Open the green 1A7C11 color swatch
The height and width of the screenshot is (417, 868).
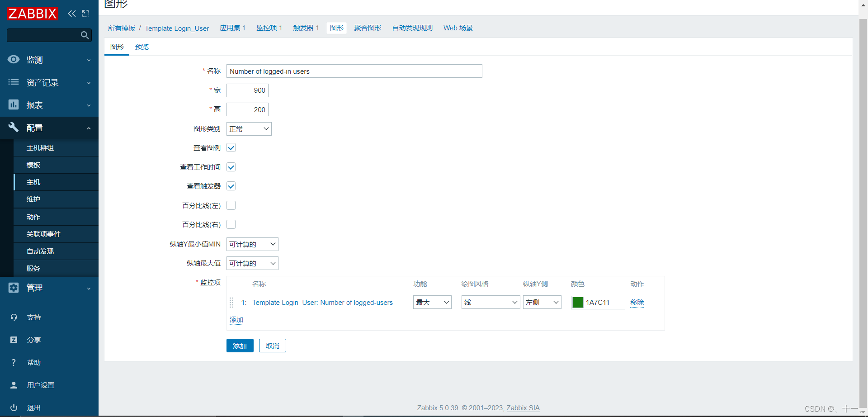[578, 302]
